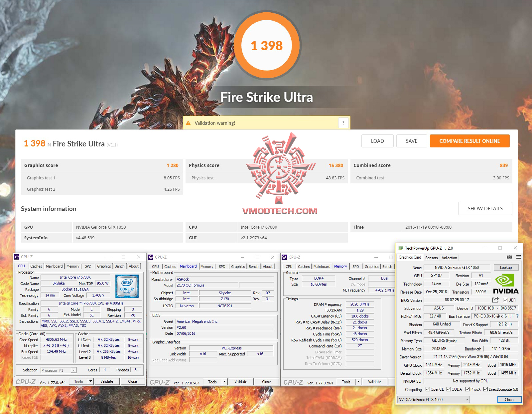Viewport: 532px width, 414px height.
Task: Click SHOW DETAILS for System information
Action: click(485, 208)
